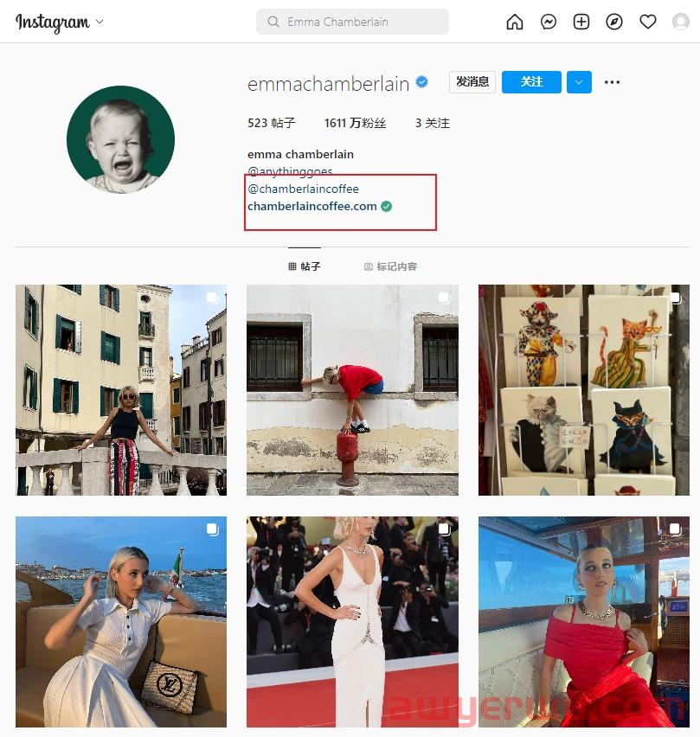Follow the account with the 关注 button

click(x=531, y=82)
